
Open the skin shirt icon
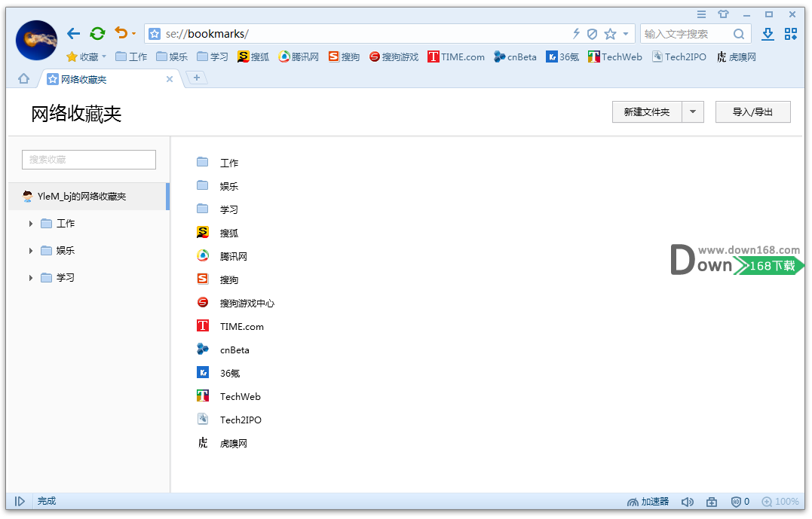click(x=724, y=14)
